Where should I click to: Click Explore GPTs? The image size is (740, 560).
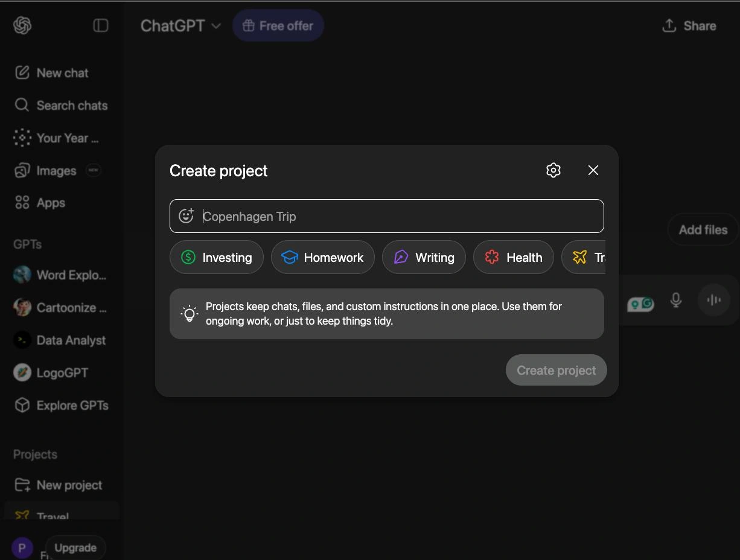coord(60,406)
